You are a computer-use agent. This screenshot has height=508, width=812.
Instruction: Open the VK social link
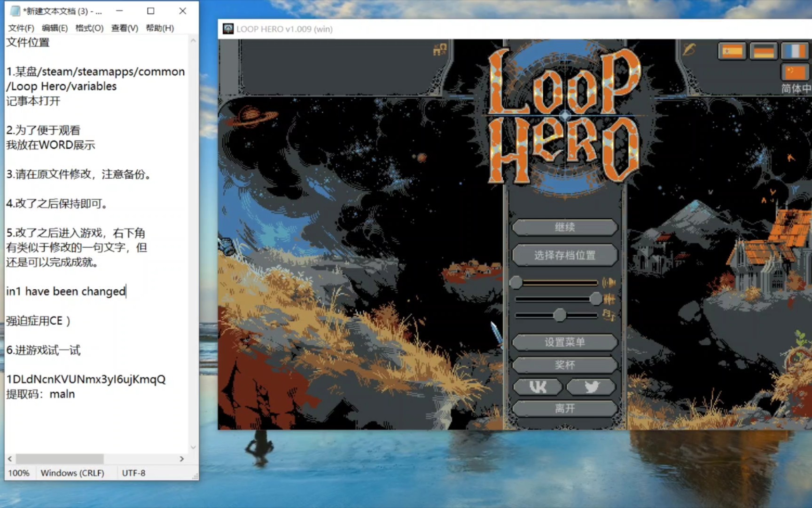[x=538, y=387]
